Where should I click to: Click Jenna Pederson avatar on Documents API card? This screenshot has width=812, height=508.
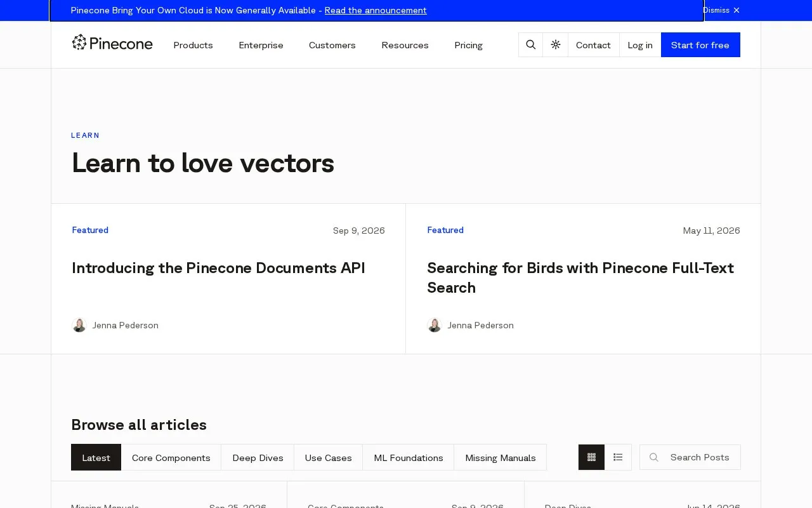point(79,325)
